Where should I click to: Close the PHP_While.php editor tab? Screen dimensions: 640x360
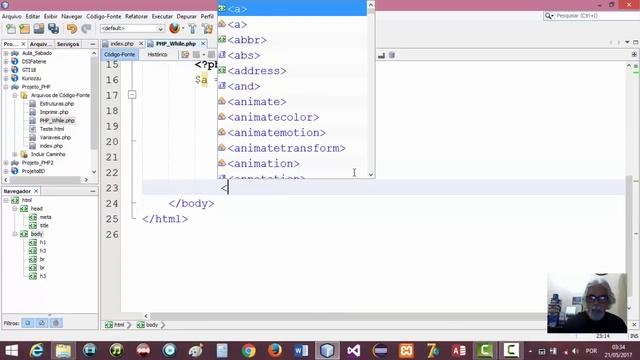click(203, 43)
